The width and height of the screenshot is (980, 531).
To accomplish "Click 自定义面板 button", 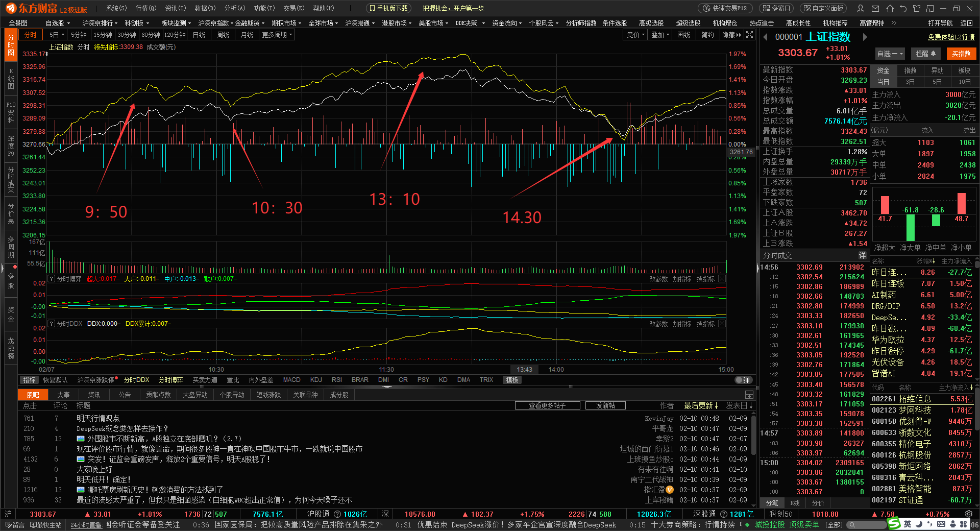I will point(823,8).
